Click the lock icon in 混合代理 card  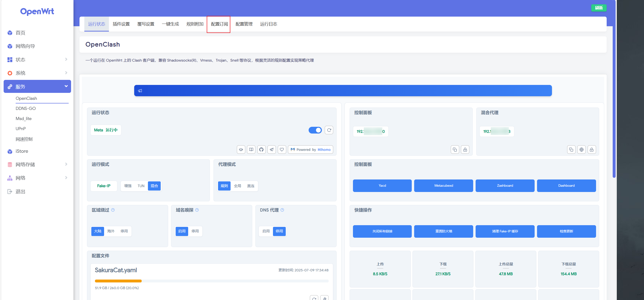tap(592, 149)
